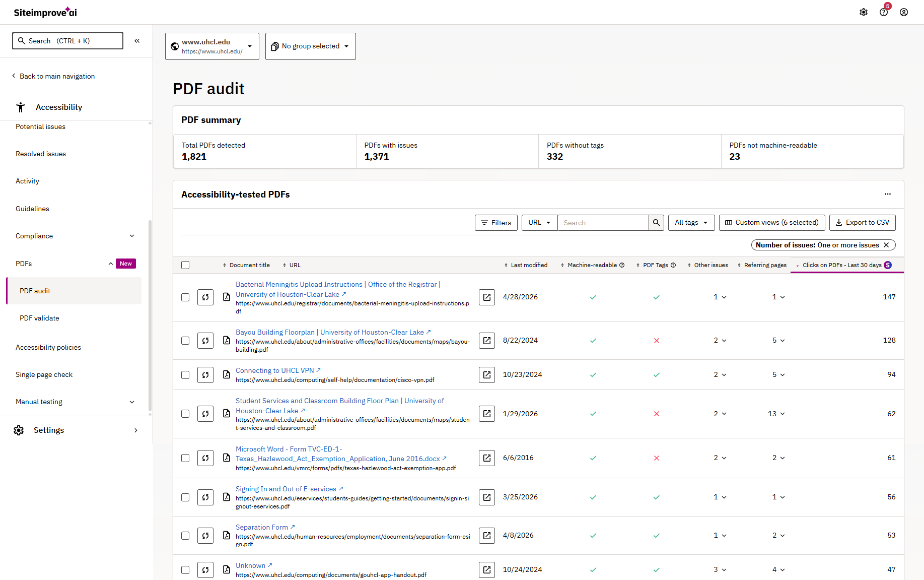Sort by Last modified column header

click(526, 265)
